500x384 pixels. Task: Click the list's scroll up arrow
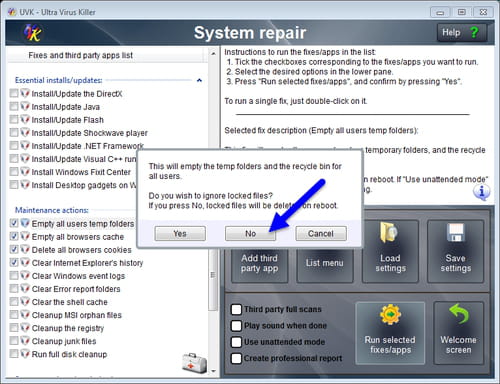213,54
